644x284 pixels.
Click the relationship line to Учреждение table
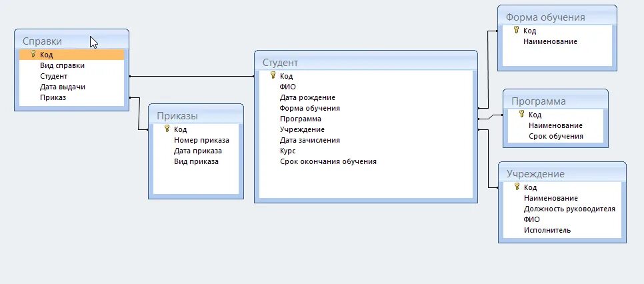click(x=489, y=159)
